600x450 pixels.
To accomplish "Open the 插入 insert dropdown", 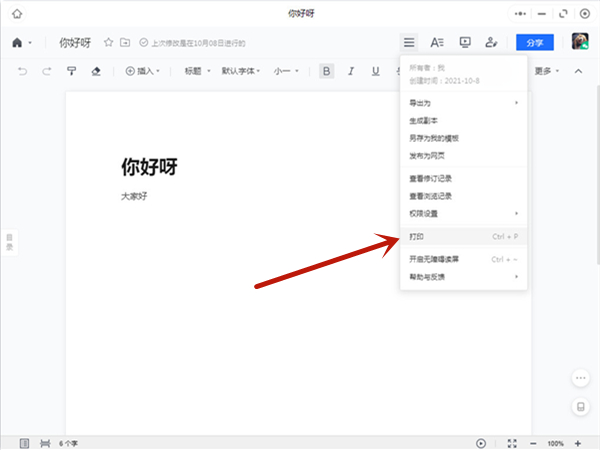I will click(x=142, y=71).
